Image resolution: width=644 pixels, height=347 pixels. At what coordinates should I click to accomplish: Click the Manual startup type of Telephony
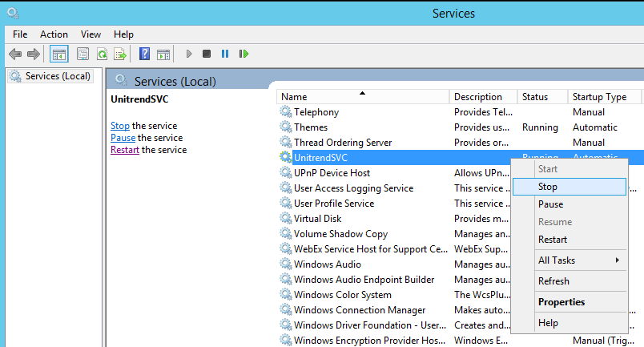point(589,112)
